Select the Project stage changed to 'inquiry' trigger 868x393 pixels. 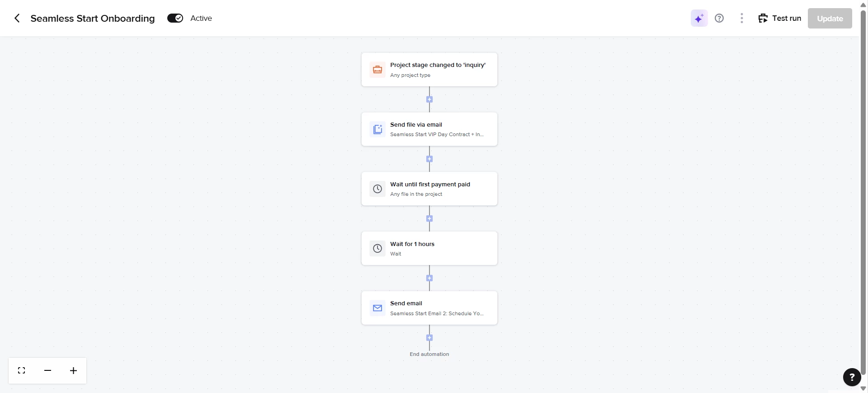pyautogui.click(x=429, y=70)
